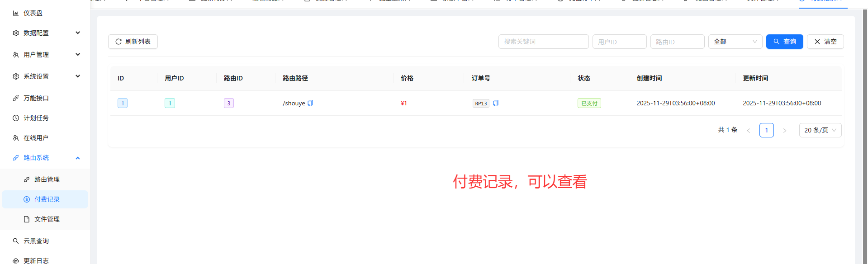Collapse the 路由系统 submenu

(45, 158)
